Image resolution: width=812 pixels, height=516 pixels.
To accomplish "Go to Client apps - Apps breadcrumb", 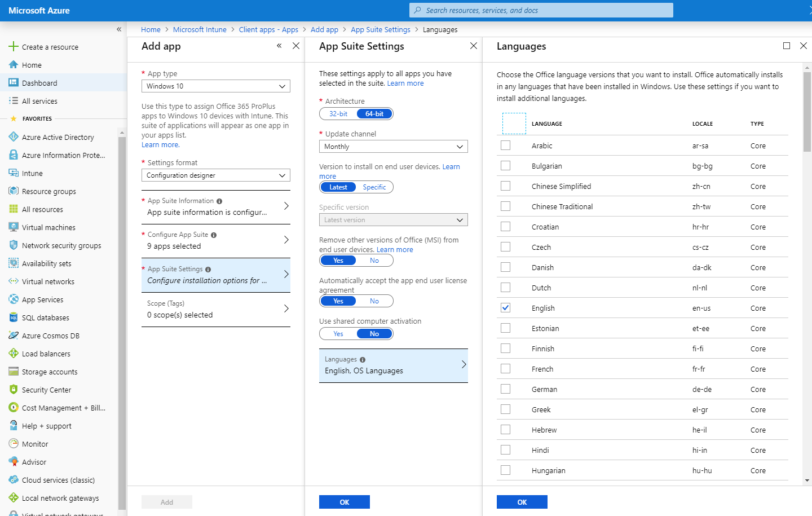I will click(x=268, y=29).
